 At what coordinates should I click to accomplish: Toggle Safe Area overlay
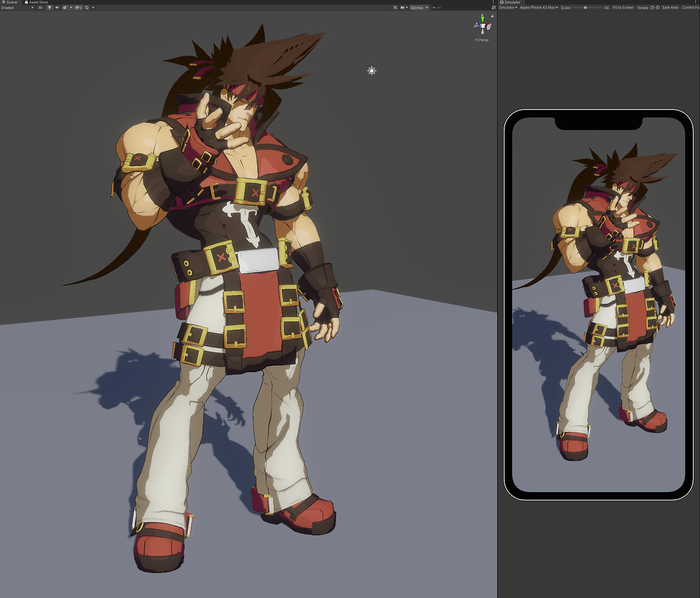tap(670, 8)
